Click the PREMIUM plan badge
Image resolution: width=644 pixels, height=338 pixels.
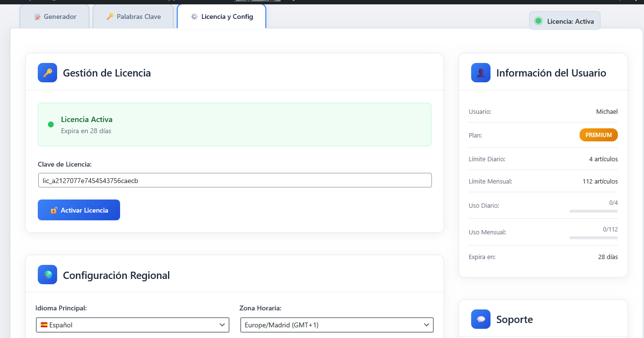[x=598, y=135]
